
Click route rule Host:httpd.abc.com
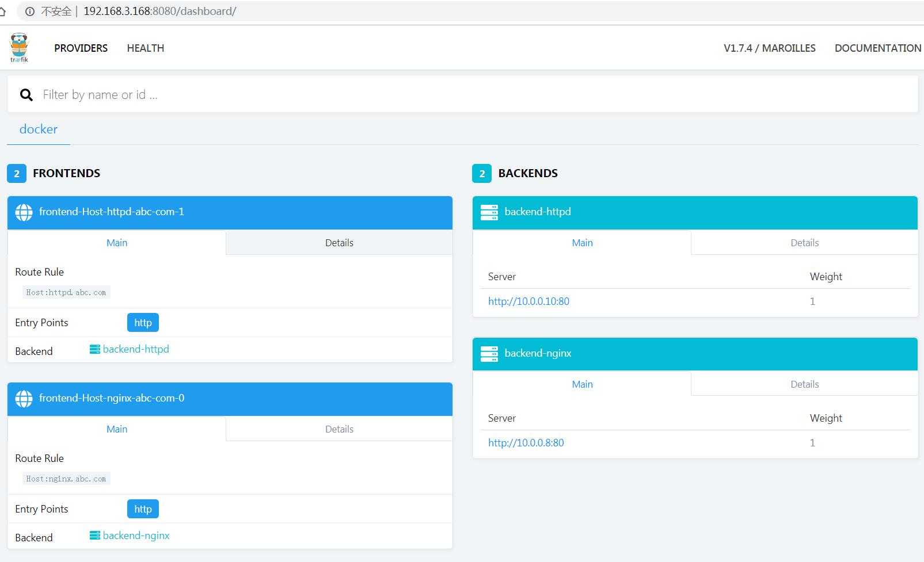(66, 293)
